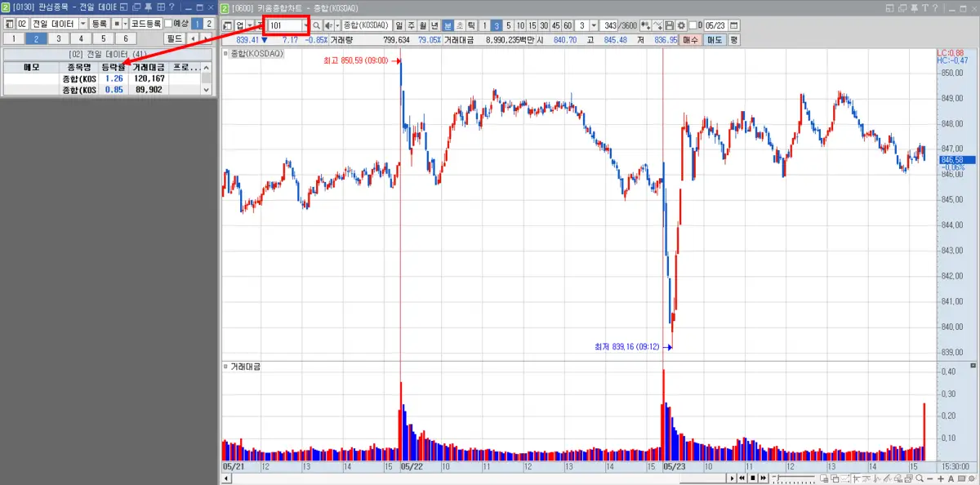The image size is (980, 485).
Task: Open the chart settings gear icon
Action: click(681, 25)
